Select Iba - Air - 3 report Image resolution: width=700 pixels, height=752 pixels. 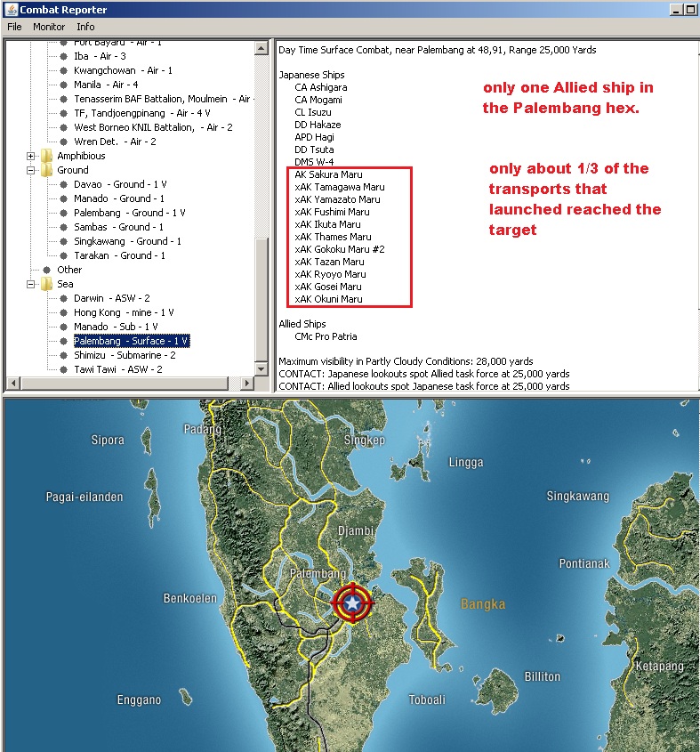100,56
